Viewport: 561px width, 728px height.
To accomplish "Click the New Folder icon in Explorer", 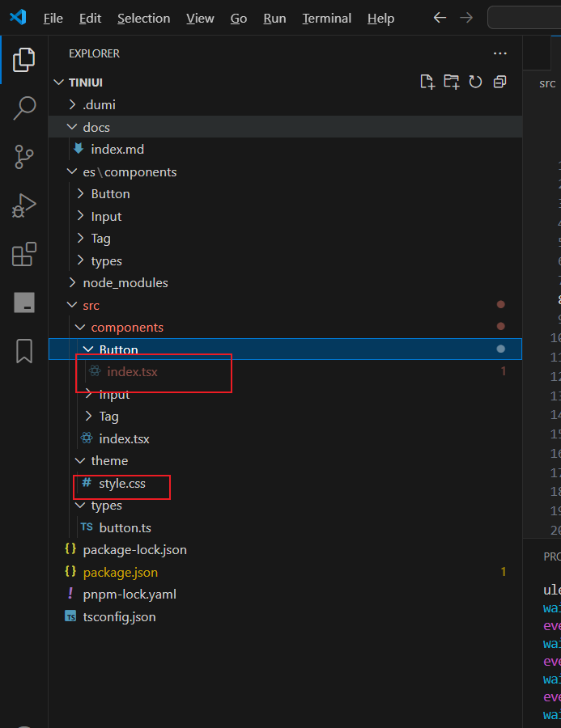I will click(451, 82).
